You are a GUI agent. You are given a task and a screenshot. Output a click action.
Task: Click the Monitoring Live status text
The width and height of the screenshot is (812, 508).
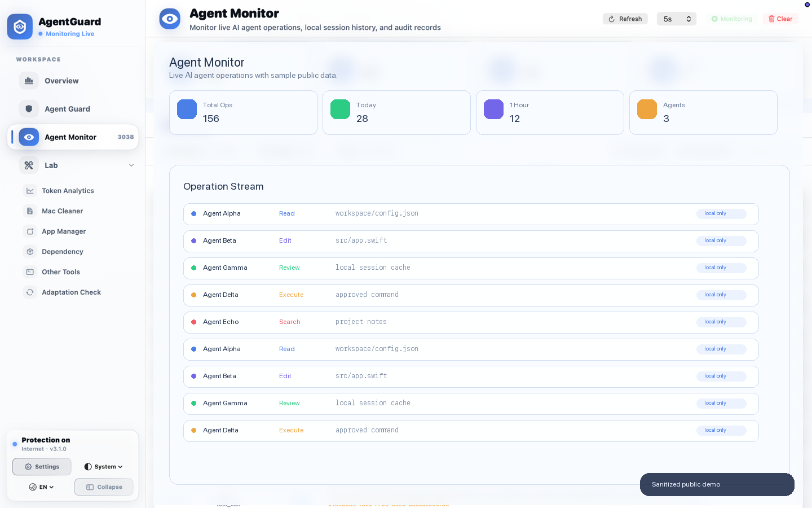click(70, 34)
